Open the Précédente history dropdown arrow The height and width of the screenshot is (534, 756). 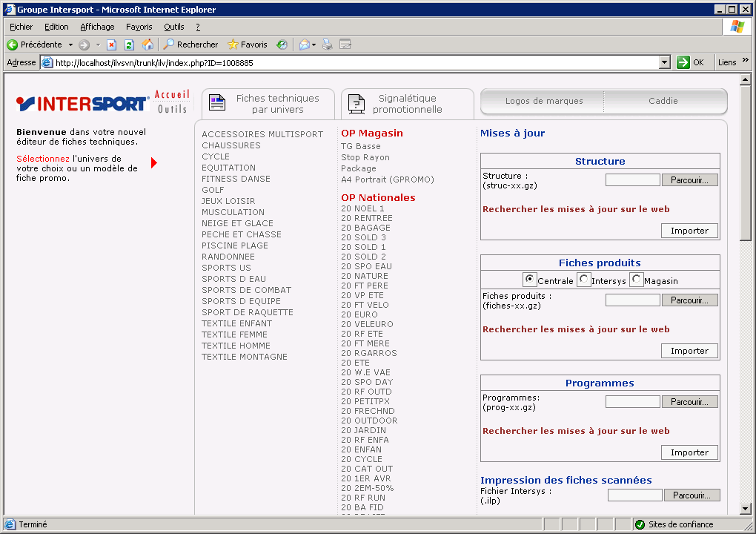[70, 44]
